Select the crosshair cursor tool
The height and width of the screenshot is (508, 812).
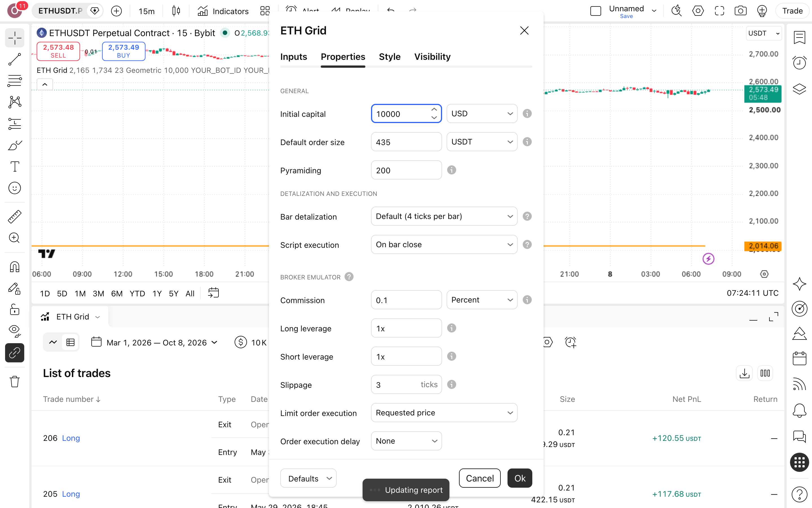point(15,38)
